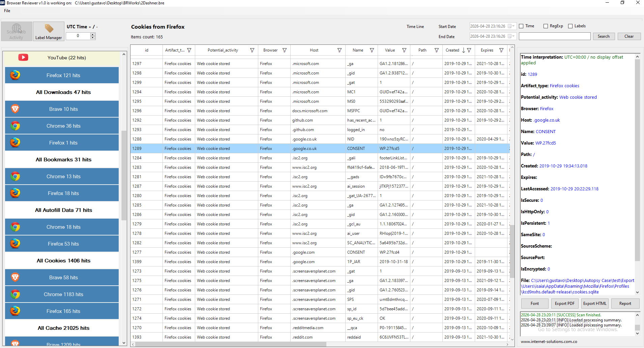The image size is (644, 348).
Task: Click the Browser column filter icon
Action: [285, 50]
